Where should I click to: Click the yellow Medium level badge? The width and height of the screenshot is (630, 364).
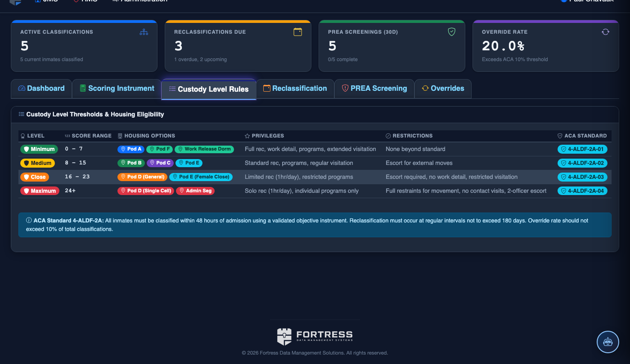tap(37, 163)
